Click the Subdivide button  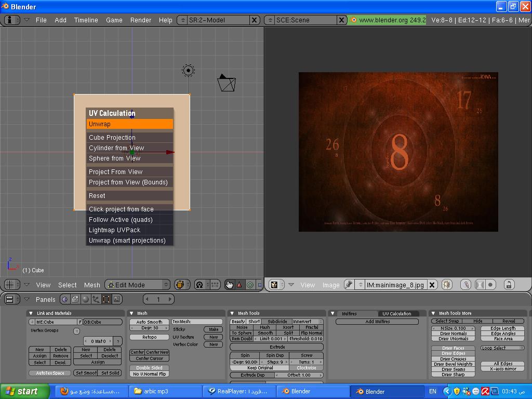point(277,321)
